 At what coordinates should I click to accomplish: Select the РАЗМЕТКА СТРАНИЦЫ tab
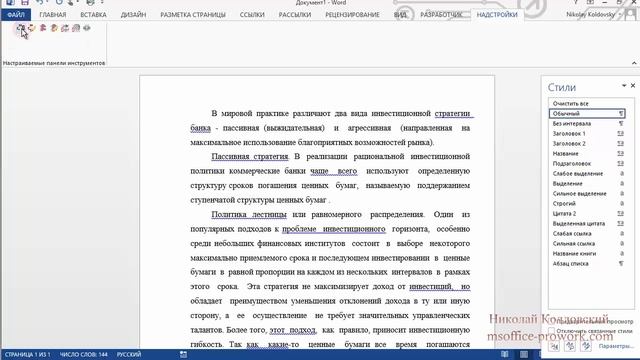pyautogui.click(x=193, y=15)
